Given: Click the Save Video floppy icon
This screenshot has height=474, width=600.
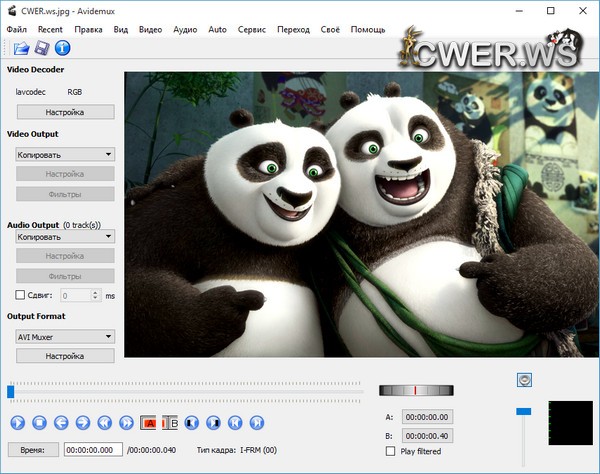Looking at the screenshot, I should (x=42, y=47).
